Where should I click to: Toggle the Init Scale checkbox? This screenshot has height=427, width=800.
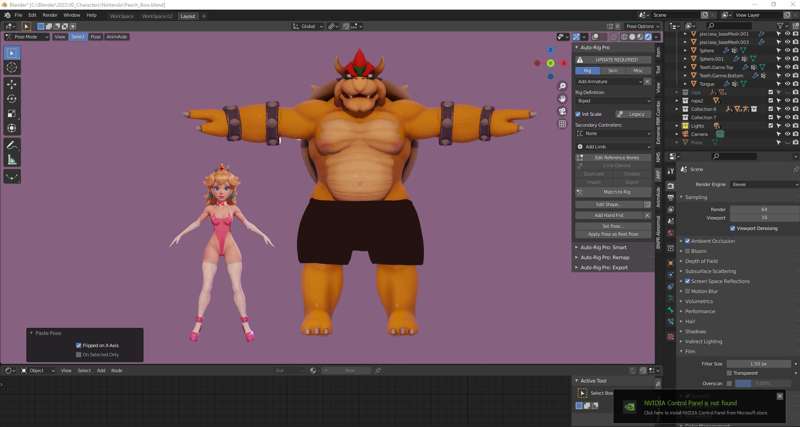coord(578,114)
